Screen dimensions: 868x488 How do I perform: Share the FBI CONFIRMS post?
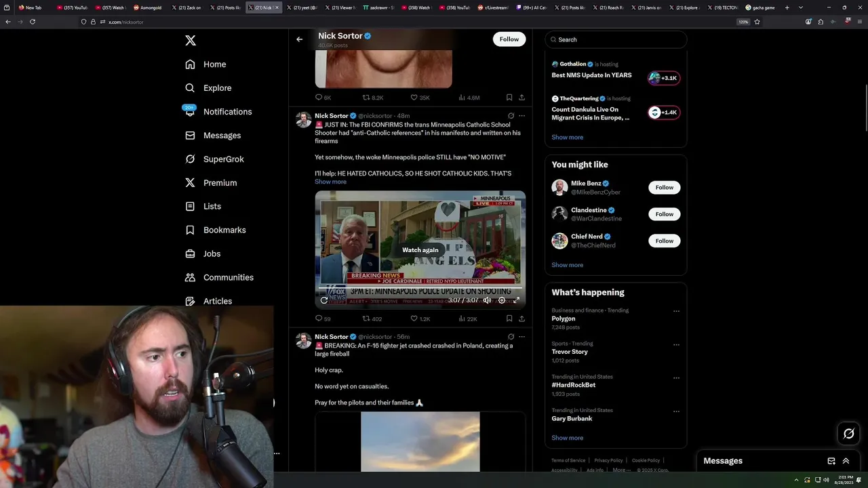coord(521,319)
